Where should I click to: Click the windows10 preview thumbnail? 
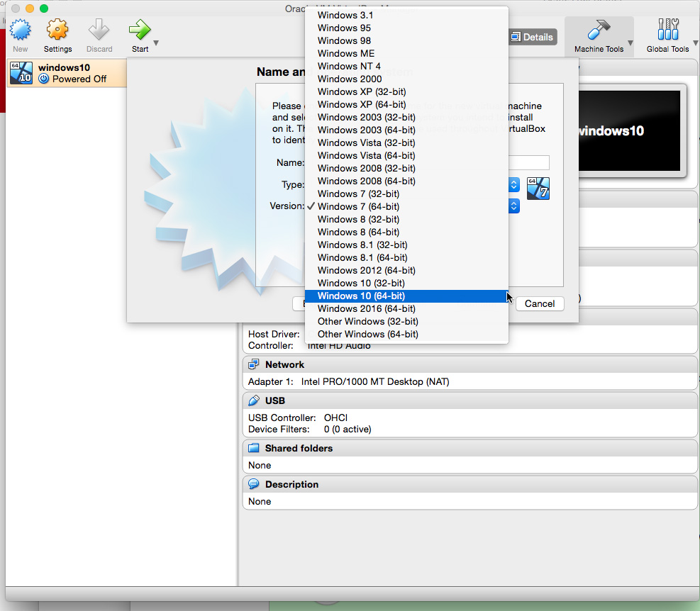[630, 131]
